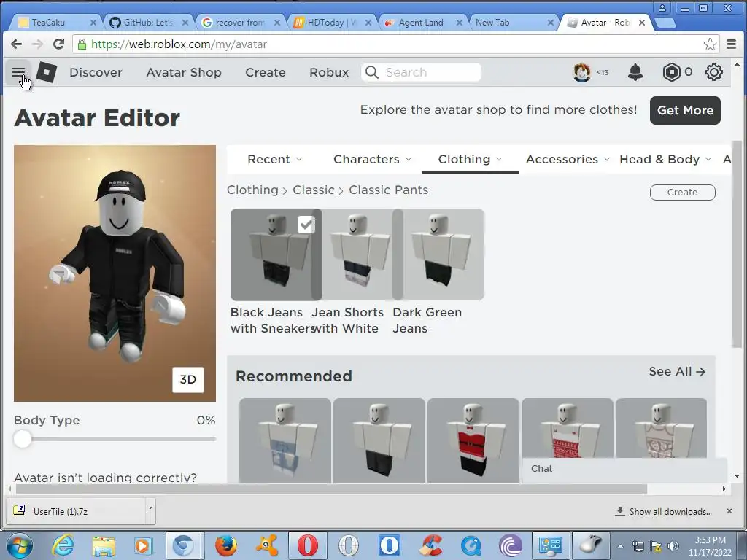Click the Get More button
This screenshot has height=560, width=747.
(685, 111)
